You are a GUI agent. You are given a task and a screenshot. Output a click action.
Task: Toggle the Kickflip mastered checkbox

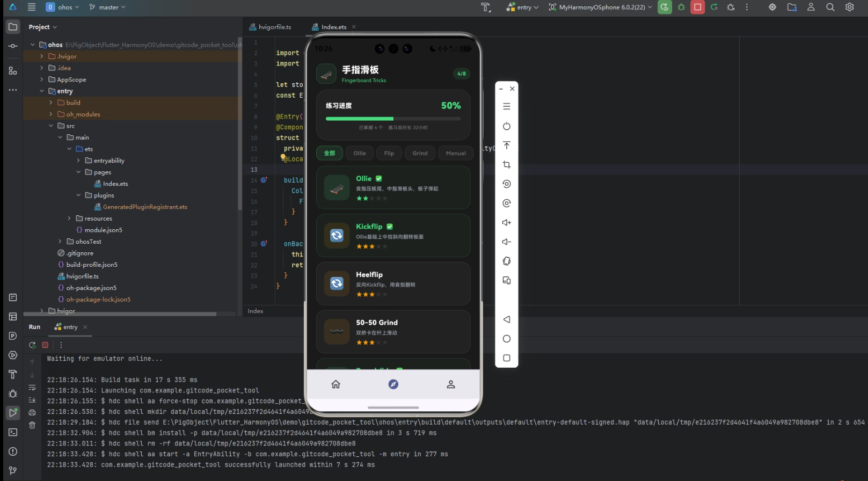coord(390,227)
